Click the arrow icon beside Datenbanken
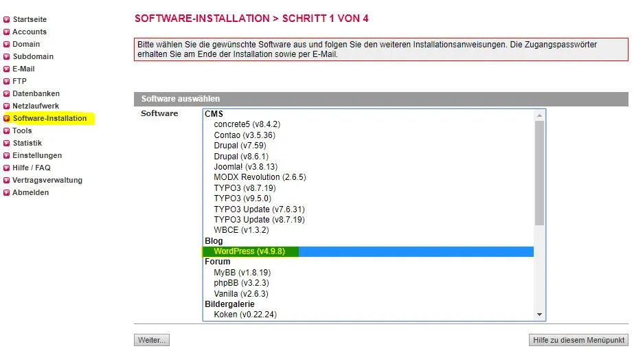The width and height of the screenshot is (634, 364). click(x=6, y=94)
